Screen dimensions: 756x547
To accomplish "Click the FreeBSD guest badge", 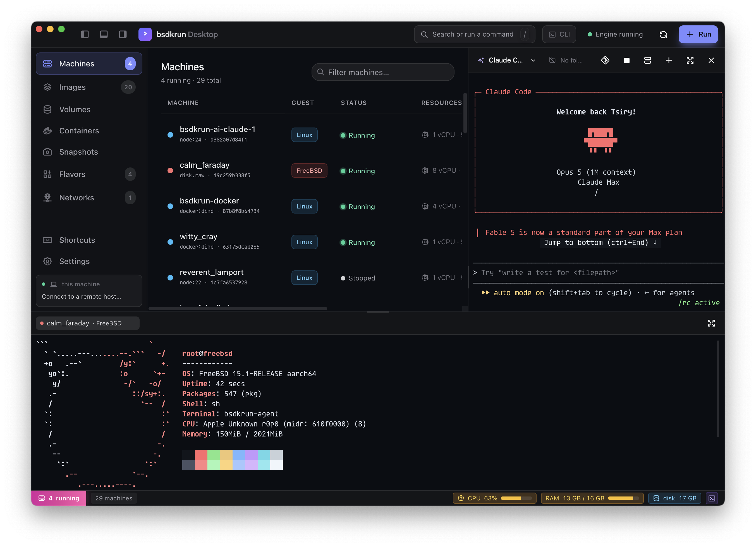I will coord(309,171).
